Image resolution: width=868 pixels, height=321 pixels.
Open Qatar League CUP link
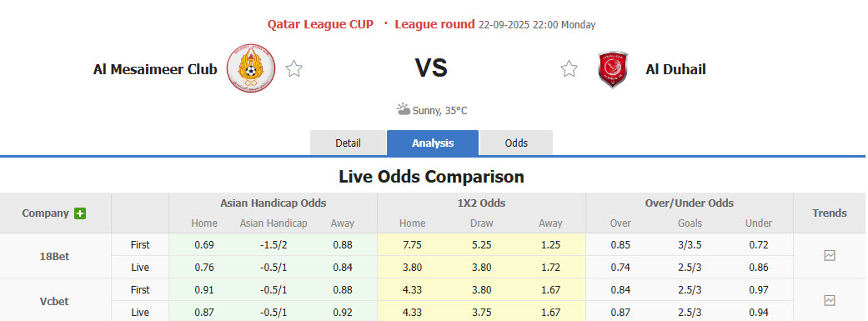(x=320, y=24)
